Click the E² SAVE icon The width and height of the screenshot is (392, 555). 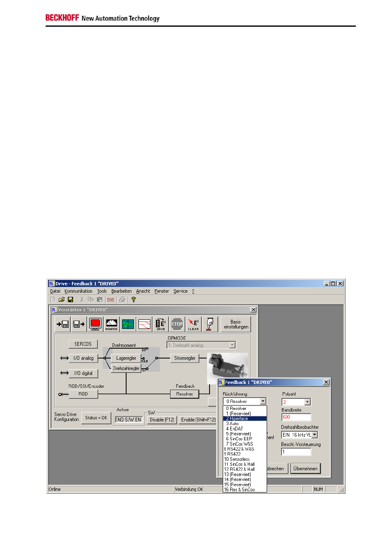[161, 324]
